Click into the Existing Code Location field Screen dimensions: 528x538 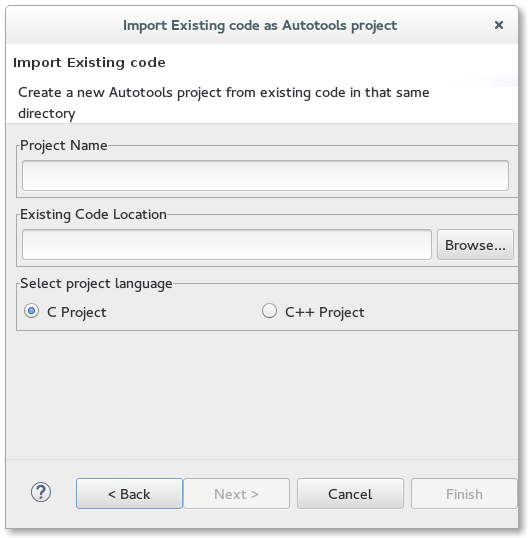227,245
